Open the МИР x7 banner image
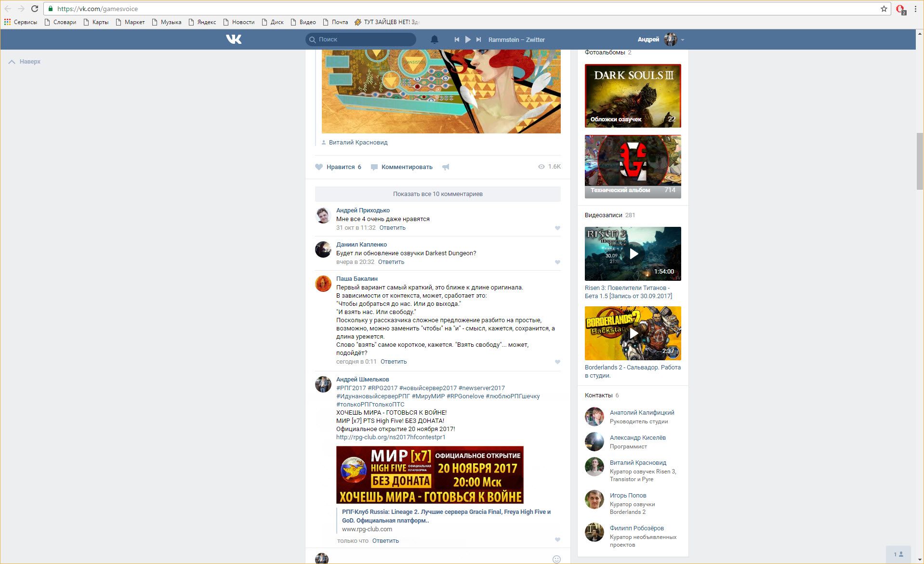 coord(430,475)
